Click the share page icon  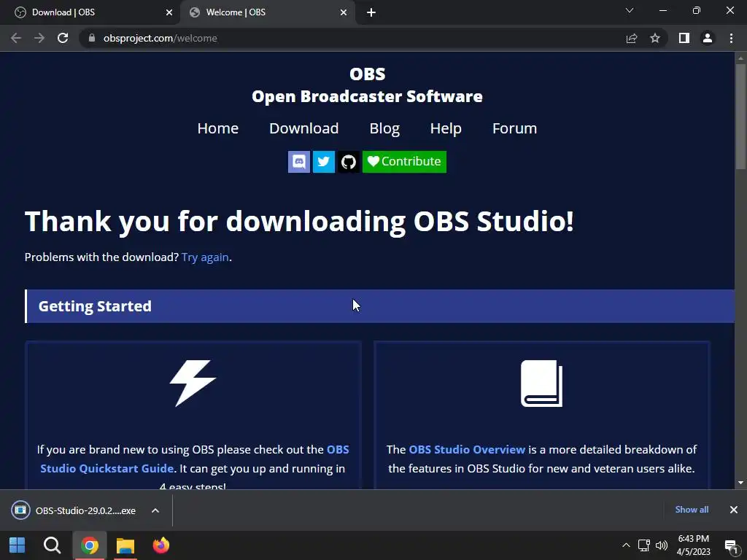point(632,38)
